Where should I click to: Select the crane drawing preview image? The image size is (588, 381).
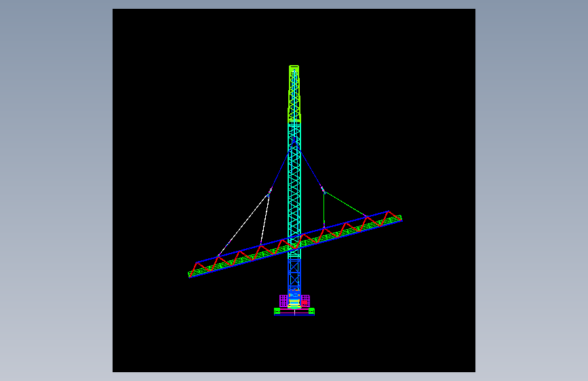[x=294, y=190]
